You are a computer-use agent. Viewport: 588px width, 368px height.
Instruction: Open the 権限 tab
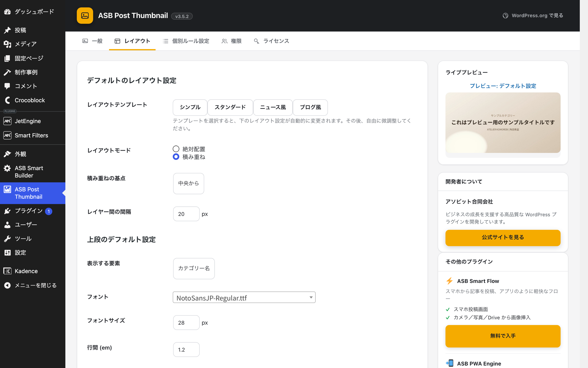click(x=232, y=41)
